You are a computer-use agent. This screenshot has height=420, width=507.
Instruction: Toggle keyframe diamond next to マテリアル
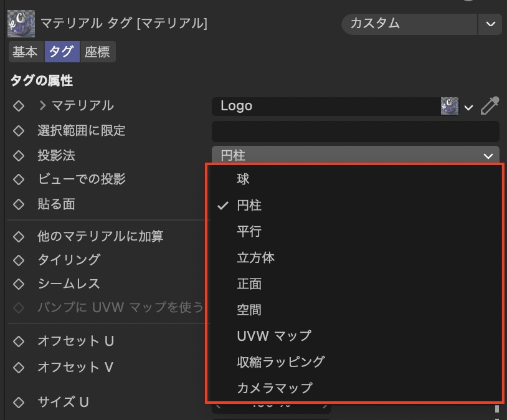(x=18, y=106)
